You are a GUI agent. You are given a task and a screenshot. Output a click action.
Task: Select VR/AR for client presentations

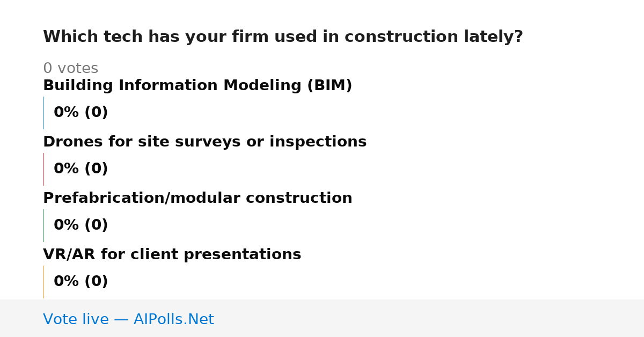[x=172, y=255]
